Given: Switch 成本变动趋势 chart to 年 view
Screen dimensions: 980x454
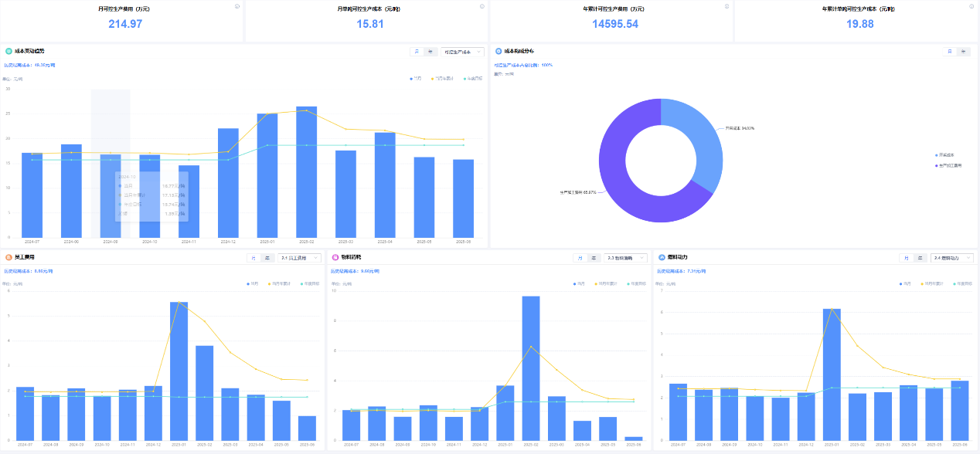Looking at the screenshot, I should [x=430, y=52].
